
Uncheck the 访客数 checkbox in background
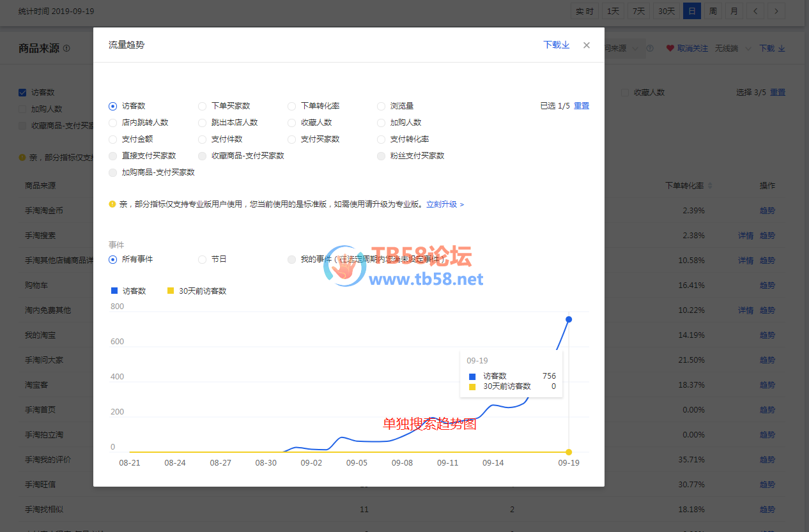(23, 93)
